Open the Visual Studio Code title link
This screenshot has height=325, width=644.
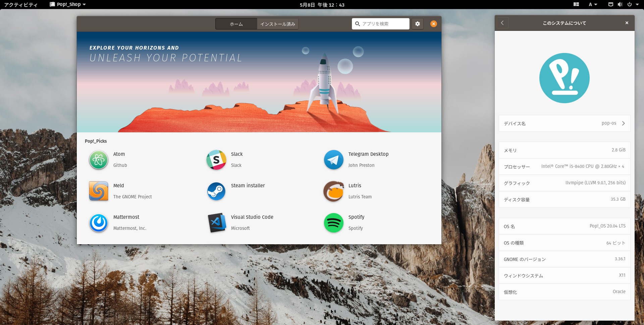click(252, 217)
